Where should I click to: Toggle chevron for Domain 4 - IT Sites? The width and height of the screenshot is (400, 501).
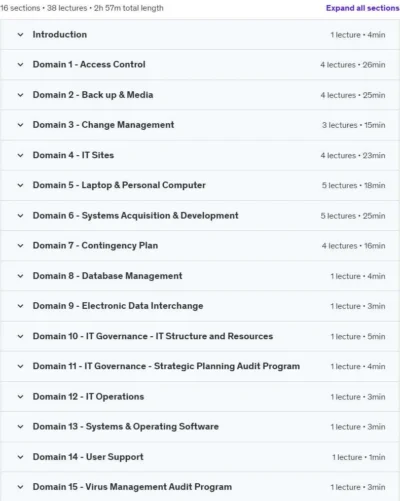click(x=20, y=155)
